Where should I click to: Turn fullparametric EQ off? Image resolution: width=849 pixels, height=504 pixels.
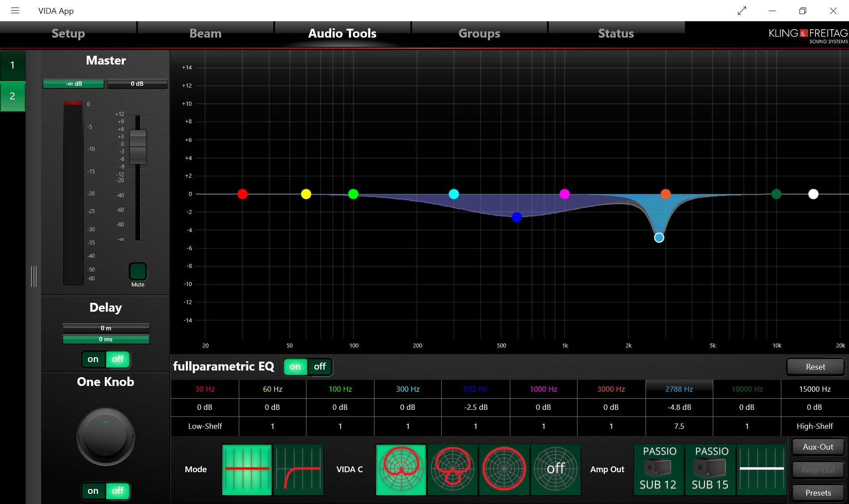coord(320,367)
